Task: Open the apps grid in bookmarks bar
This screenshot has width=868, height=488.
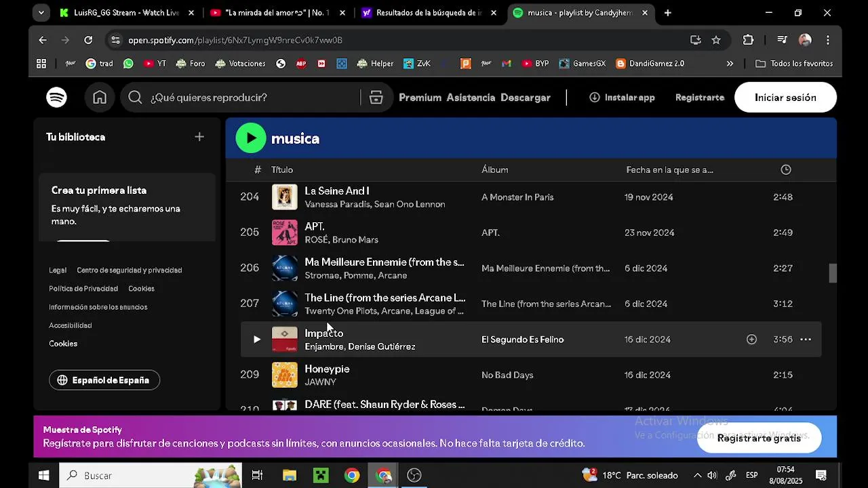Action: [41, 64]
